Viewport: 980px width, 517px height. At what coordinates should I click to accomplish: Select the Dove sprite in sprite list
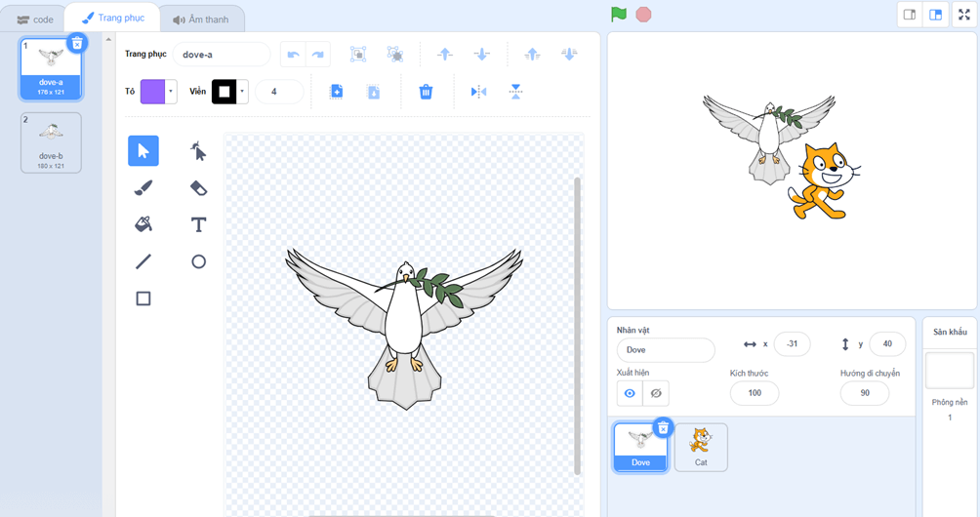coord(640,447)
